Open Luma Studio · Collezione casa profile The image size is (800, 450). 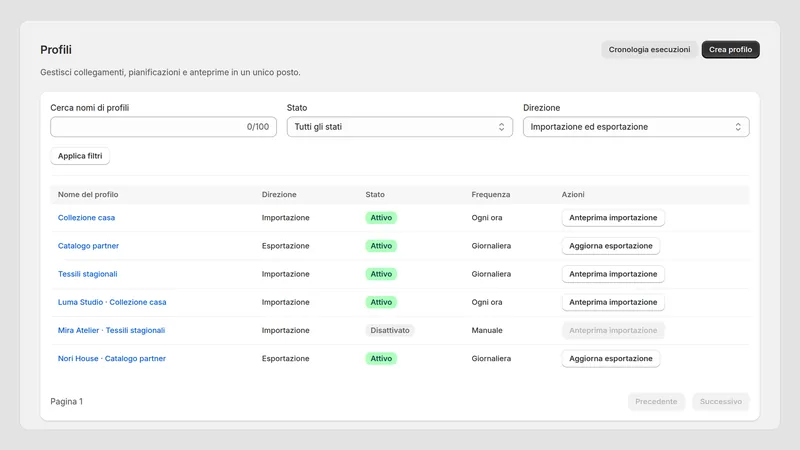[112, 302]
